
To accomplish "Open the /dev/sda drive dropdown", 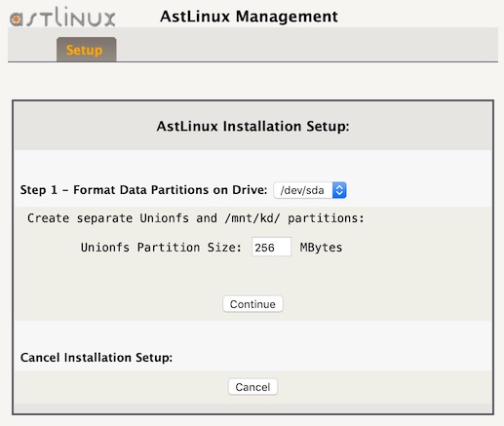I will point(310,190).
